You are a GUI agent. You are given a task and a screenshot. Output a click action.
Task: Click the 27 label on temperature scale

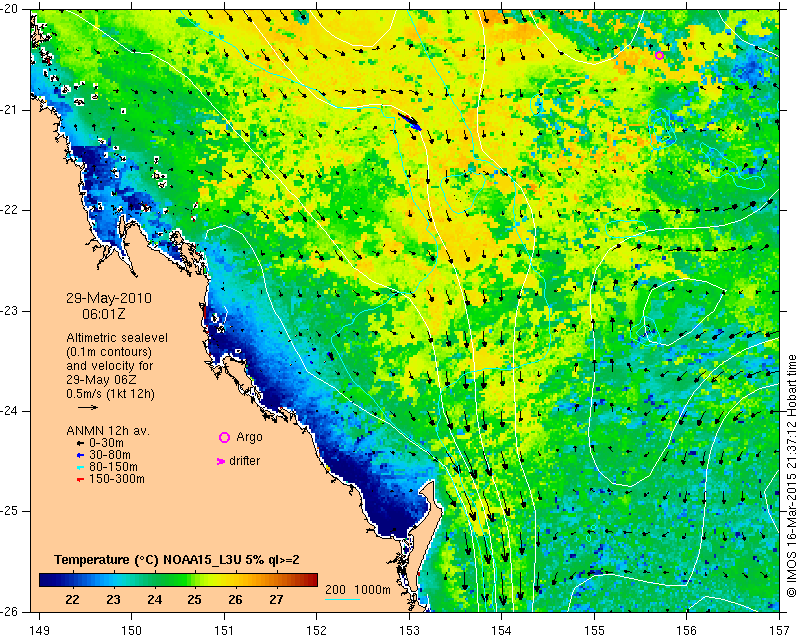tap(276, 599)
